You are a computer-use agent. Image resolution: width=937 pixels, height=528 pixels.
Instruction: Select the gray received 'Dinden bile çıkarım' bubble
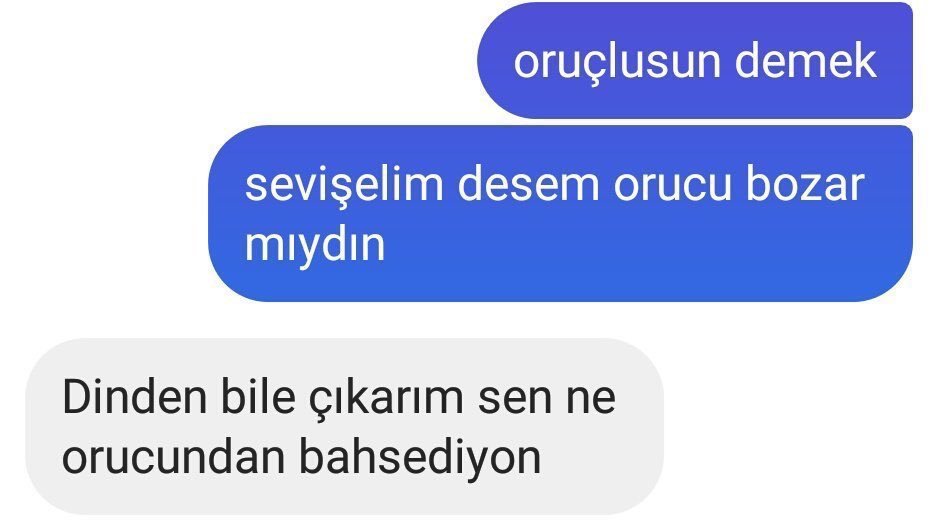point(345,426)
